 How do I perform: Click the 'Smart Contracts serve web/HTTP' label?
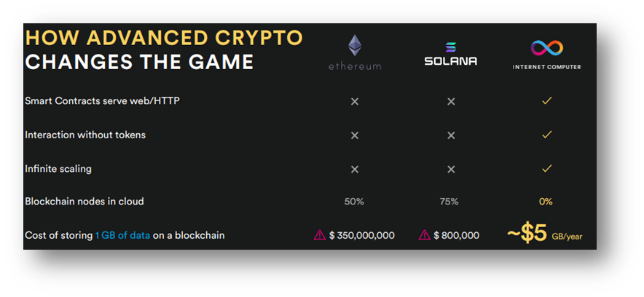pos(102,101)
